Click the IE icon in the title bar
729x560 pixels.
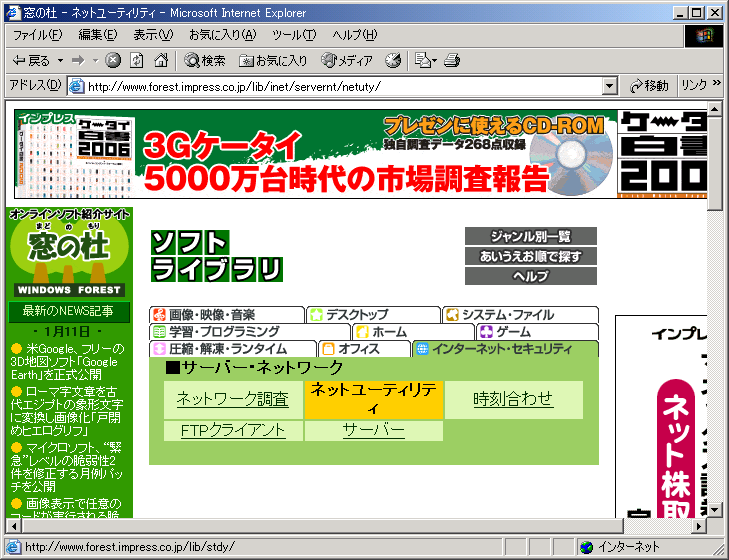14,13
